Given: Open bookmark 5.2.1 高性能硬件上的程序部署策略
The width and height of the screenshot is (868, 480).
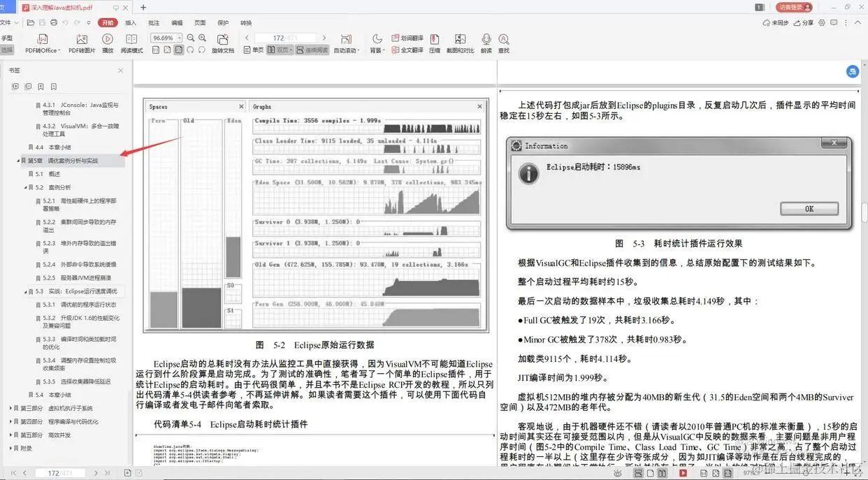Looking at the screenshot, I should (x=80, y=205).
